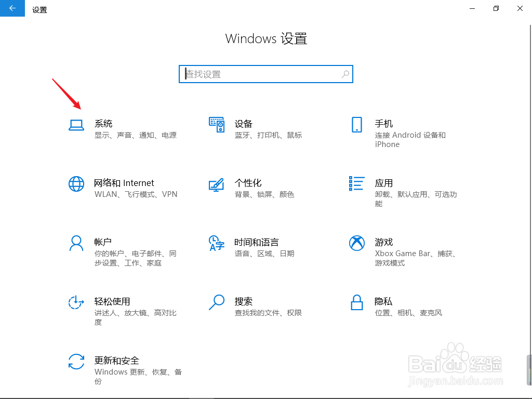Open the Time and Language icon
Viewport: 532px width, 399px height.
(217, 243)
